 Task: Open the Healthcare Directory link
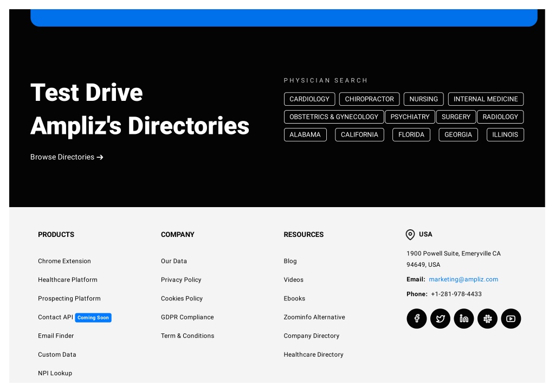pos(313,355)
